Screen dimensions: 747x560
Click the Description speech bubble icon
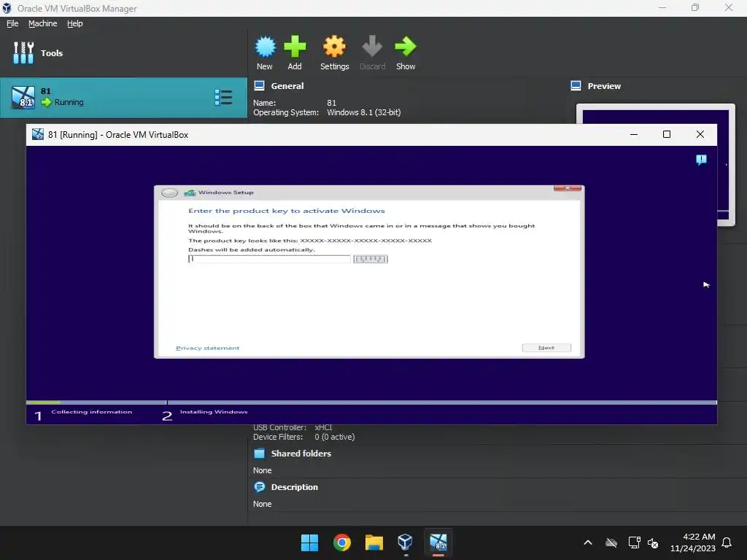260,487
